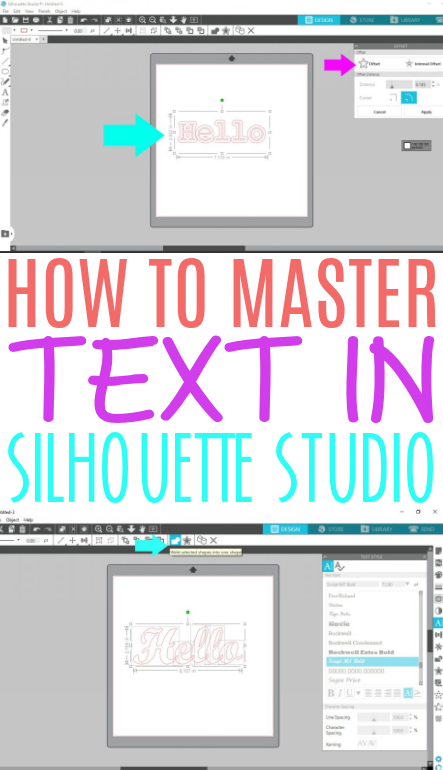Viewport: 443px width, 770px height.
Task: Click the Apply button in Offset panel
Action: 426,112
